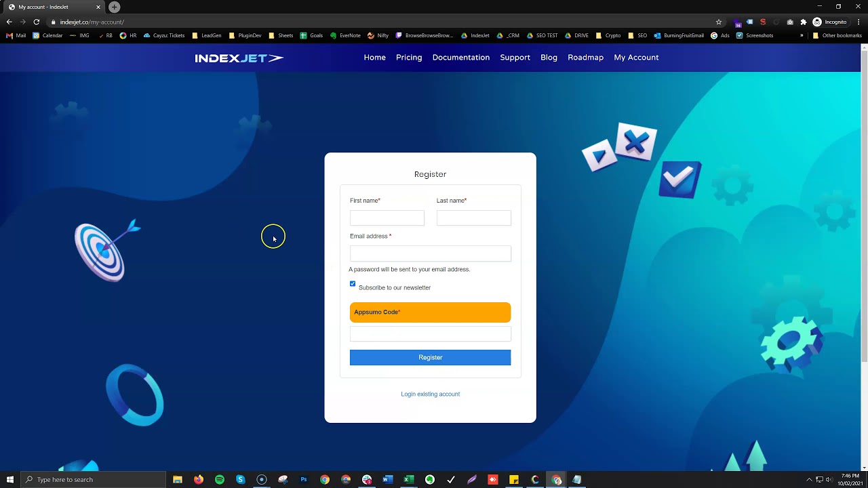Click the Appsumo Code input field
The height and width of the screenshot is (488, 868).
tap(431, 333)
